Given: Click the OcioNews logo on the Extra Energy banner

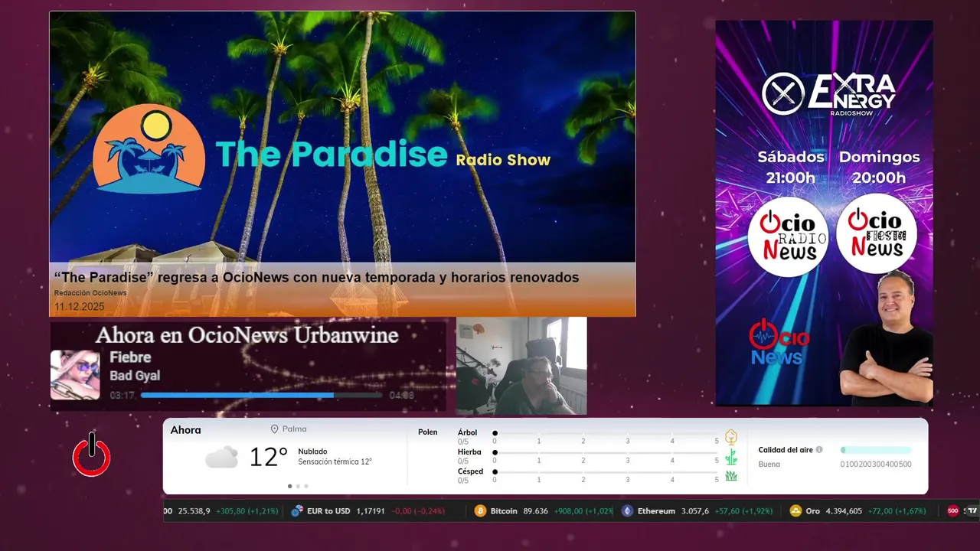Looking at the screenshot, I should [779, 341].
